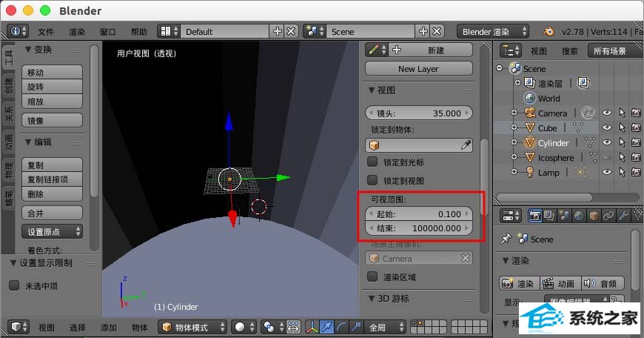The height and width of the screenshot is (338, 644).
Task: Open the World properties tab globe icon
Action: (x=579, y=216)
